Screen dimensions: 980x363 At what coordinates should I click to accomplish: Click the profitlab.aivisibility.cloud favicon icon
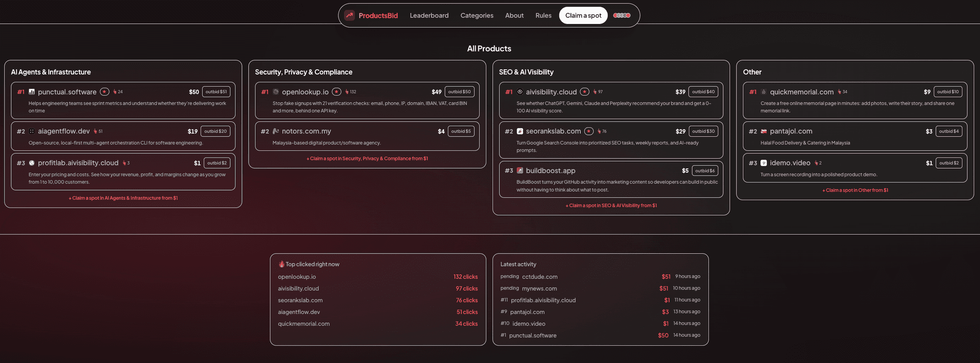coord(32,163)
